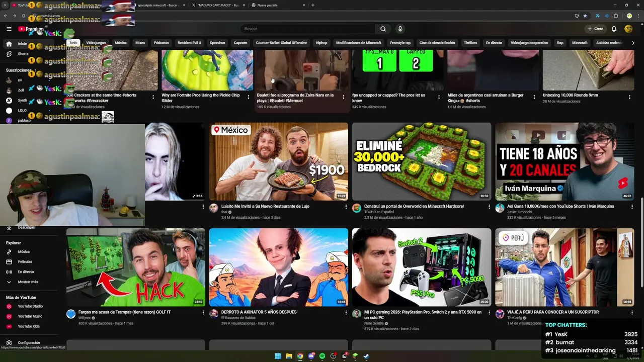Open title DERROTO A AKINATOR 5 AÑOS DESPUÉS
The image size is (644, 362).
pyautogui.click(x=259, y=312)
